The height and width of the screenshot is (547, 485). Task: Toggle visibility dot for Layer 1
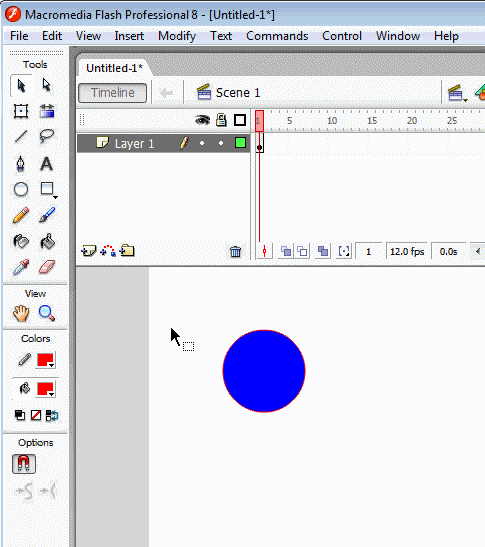coord(202,143)
